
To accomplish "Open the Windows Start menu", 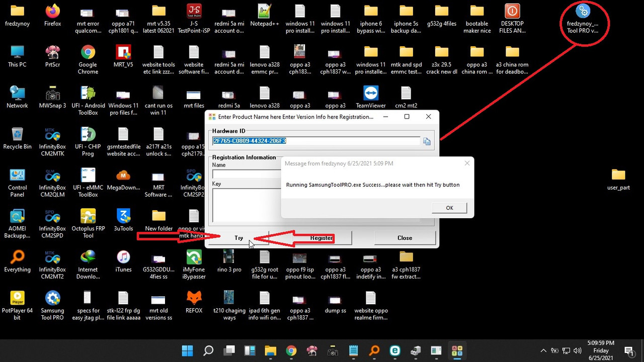I will tap(187, 350).
